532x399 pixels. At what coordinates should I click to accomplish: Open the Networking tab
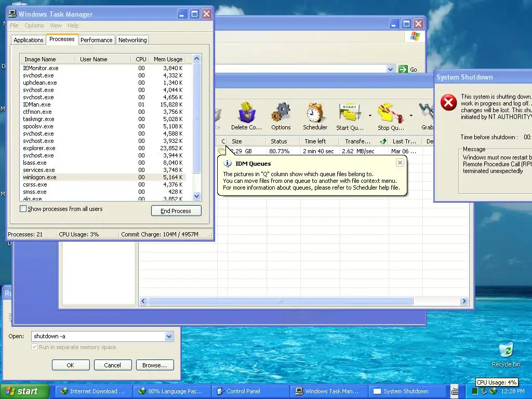pos(132,40)
